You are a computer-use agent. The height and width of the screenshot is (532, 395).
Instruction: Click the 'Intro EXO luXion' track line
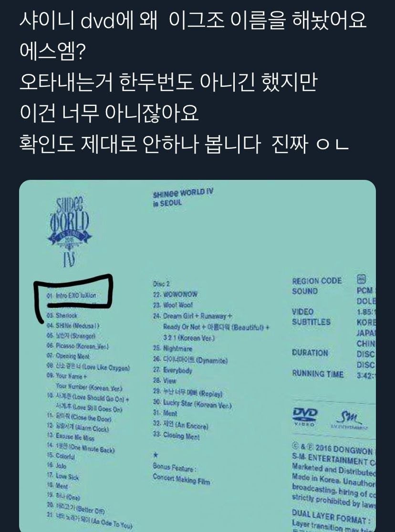(72, 295)
